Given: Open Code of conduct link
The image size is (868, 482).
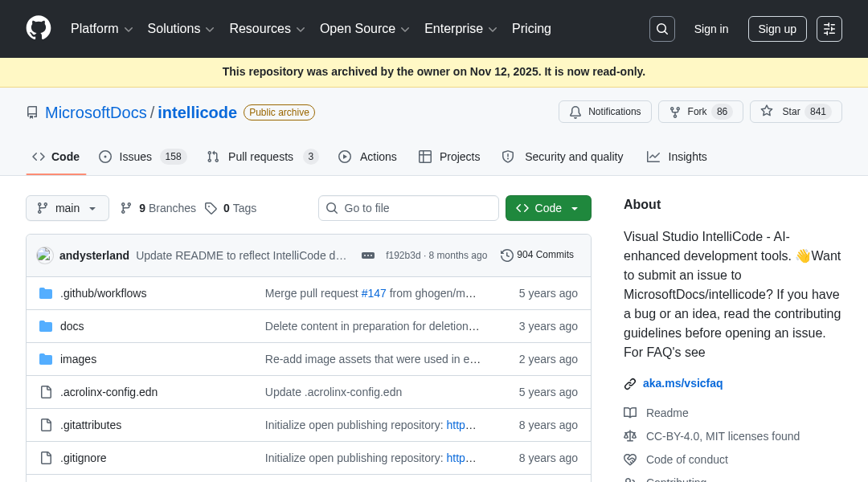Looking at the screenshot, I should (x=687, y=460).
